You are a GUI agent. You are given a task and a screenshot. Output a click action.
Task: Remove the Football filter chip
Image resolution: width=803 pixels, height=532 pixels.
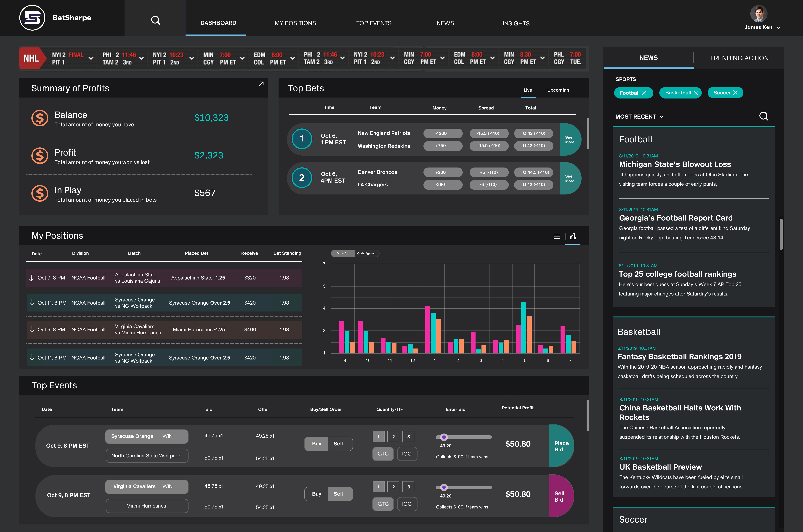[644, 93]
